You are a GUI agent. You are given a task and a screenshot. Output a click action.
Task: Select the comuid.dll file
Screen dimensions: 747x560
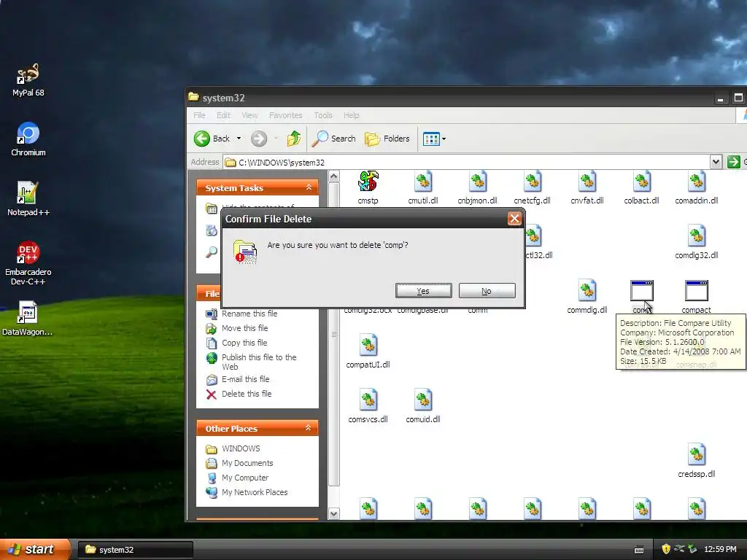tap(422, 407)
